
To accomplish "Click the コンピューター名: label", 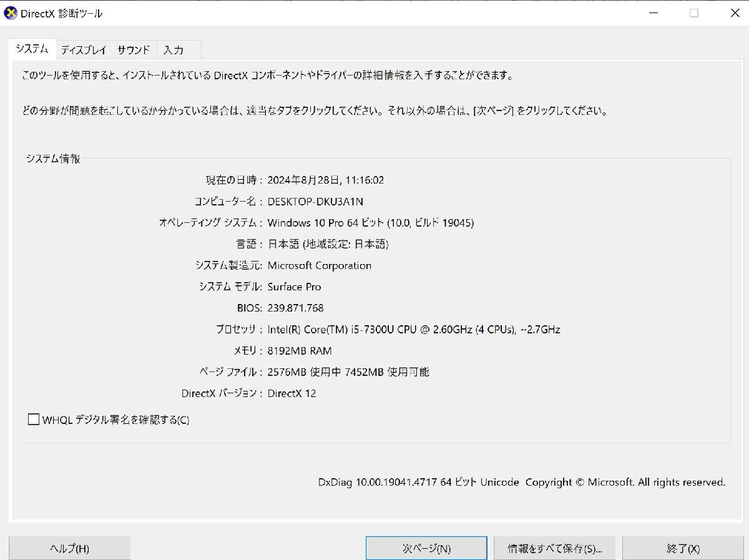I will click(228, 202).
